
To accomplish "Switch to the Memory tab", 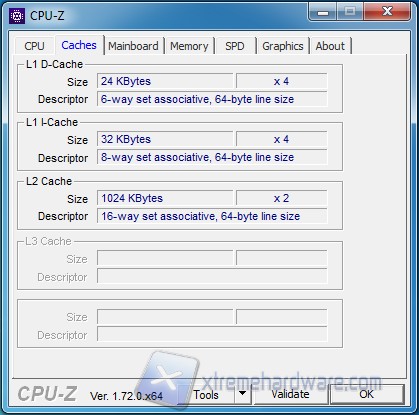I will (189, 46).
